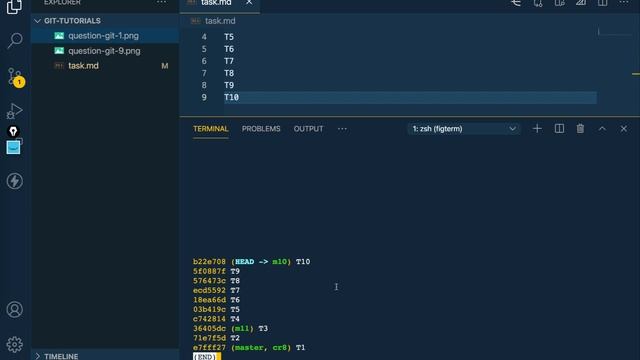Open the GitLens lightbulb icon in the activity bar
This screenshot has width=640, height=360.
coord(13,131)
